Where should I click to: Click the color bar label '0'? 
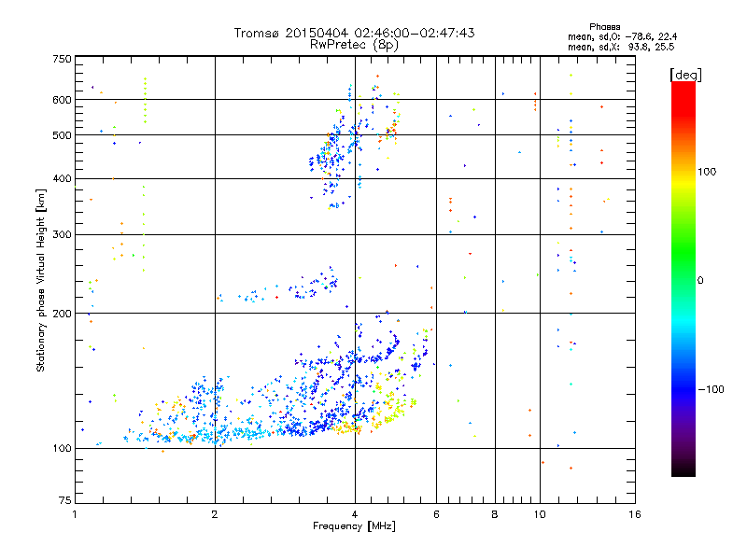700,281
